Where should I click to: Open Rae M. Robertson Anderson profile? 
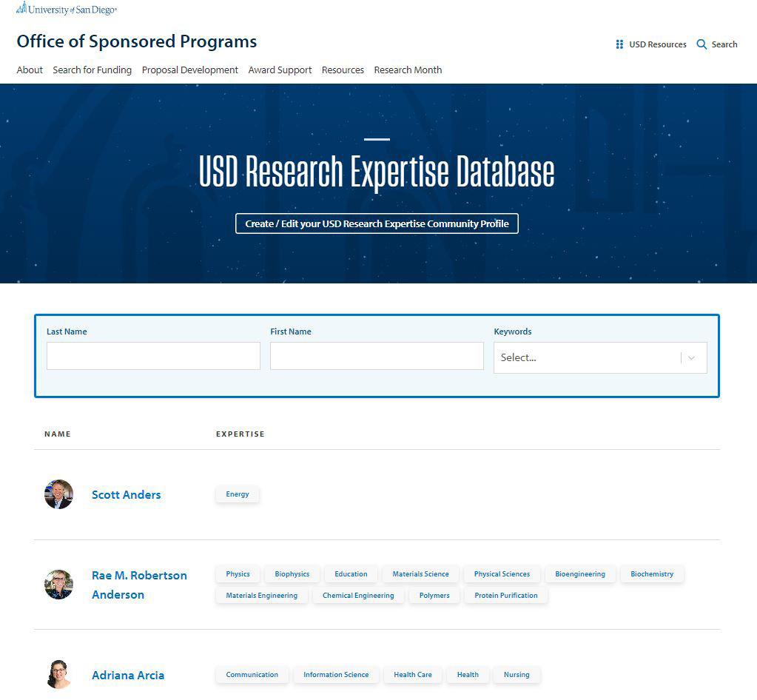[139, 585]
